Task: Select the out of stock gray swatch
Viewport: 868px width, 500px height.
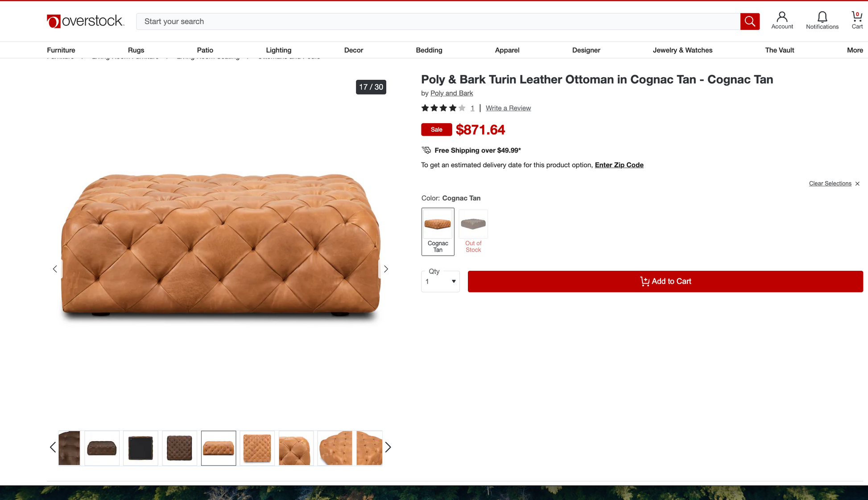Action: pyautogui.click(x=473, y=231)
